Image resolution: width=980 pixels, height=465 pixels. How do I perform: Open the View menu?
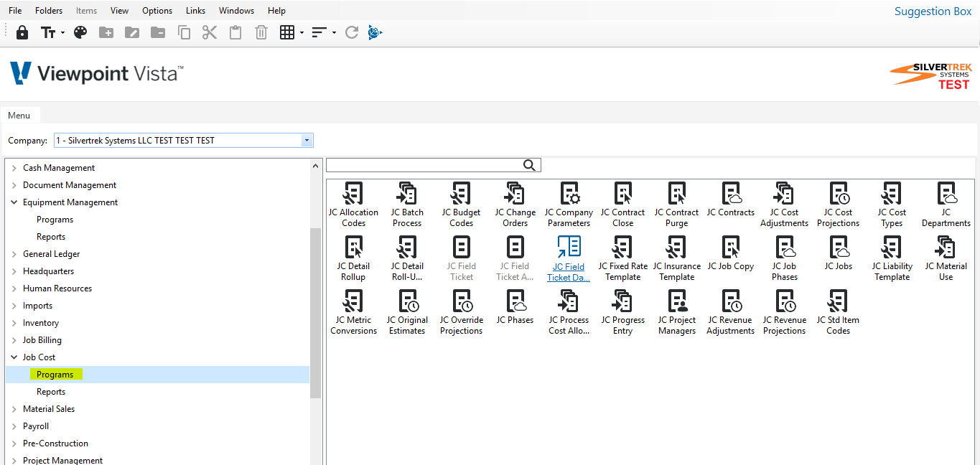click(119, 11)
